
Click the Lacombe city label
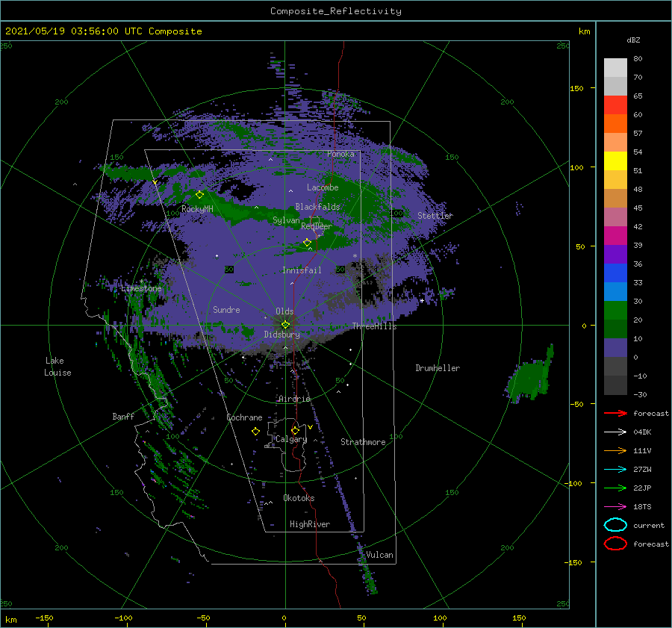point(323,187)
